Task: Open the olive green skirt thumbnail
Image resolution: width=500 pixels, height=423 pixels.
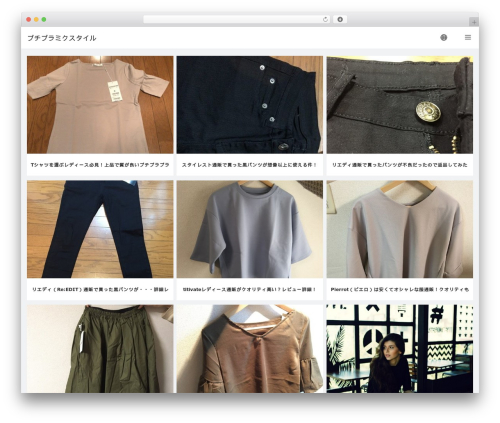Action: coord(100,349)
